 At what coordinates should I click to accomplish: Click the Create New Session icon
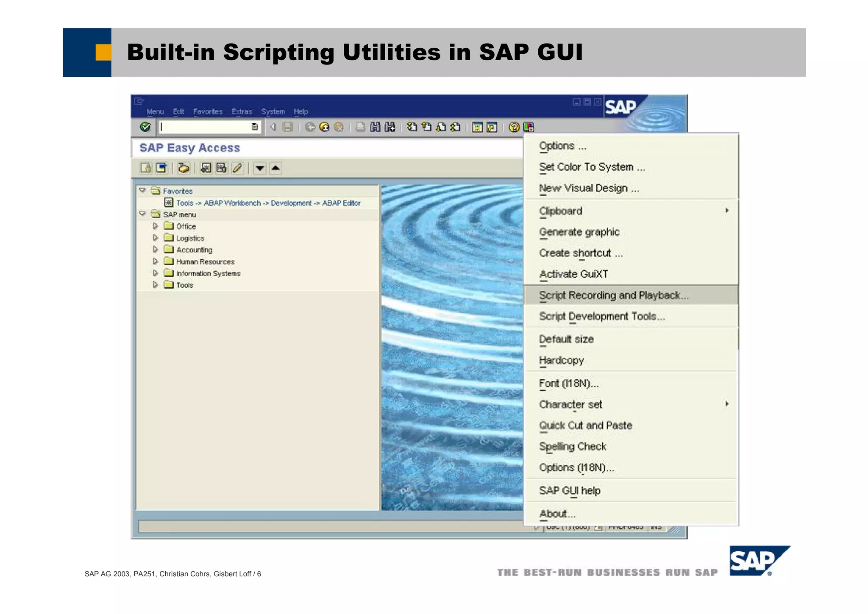[477, 127]
